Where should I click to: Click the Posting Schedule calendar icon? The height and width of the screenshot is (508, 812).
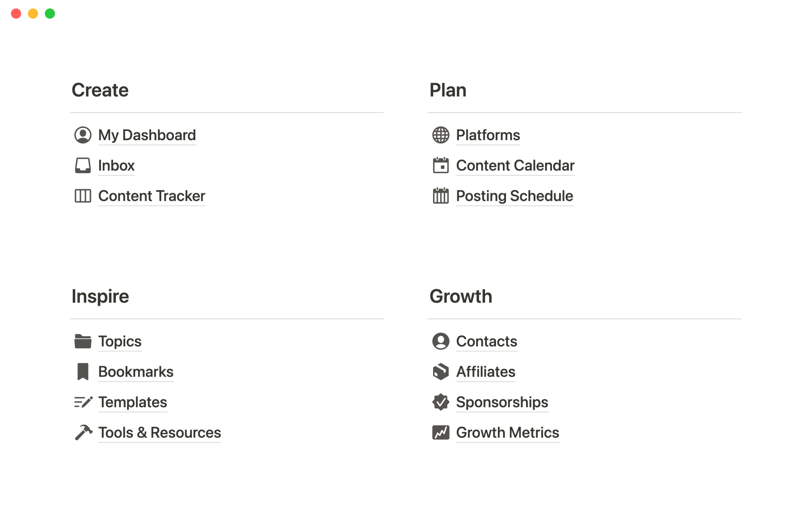(441, 196)
